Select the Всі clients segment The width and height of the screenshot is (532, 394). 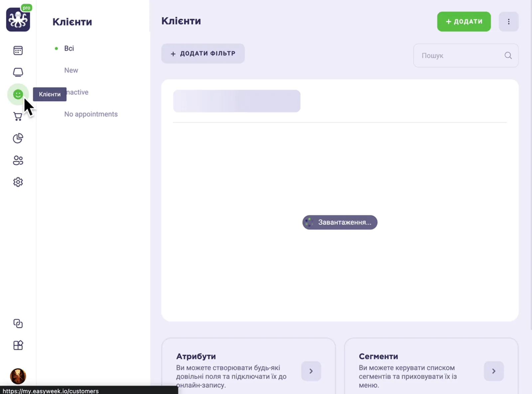pyautogui.click(x=69, y=49)
